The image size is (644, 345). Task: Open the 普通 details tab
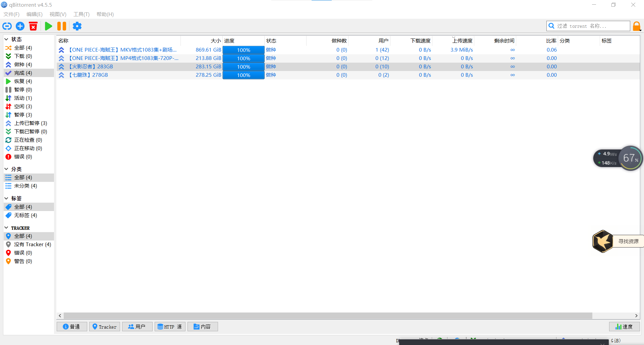coord(72,327)
